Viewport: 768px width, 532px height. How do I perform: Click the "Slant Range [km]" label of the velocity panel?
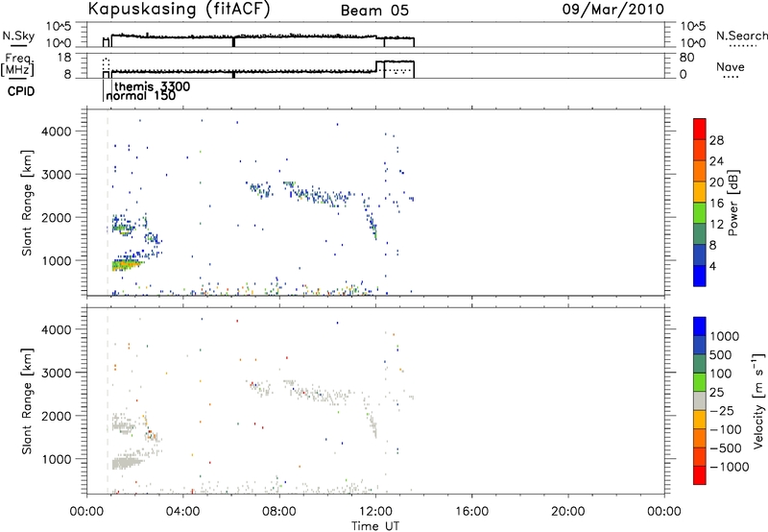click(27, 401)
